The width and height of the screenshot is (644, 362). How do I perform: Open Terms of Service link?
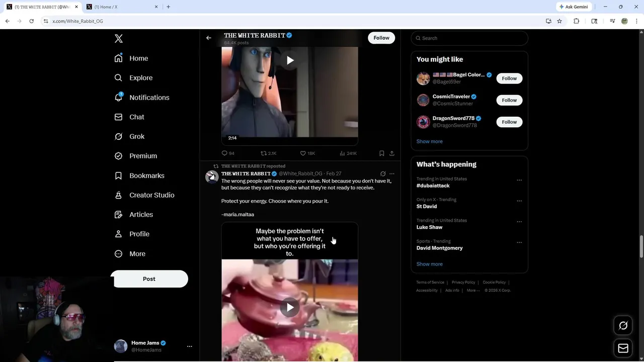pyautogui.click(x=430, y=283)
